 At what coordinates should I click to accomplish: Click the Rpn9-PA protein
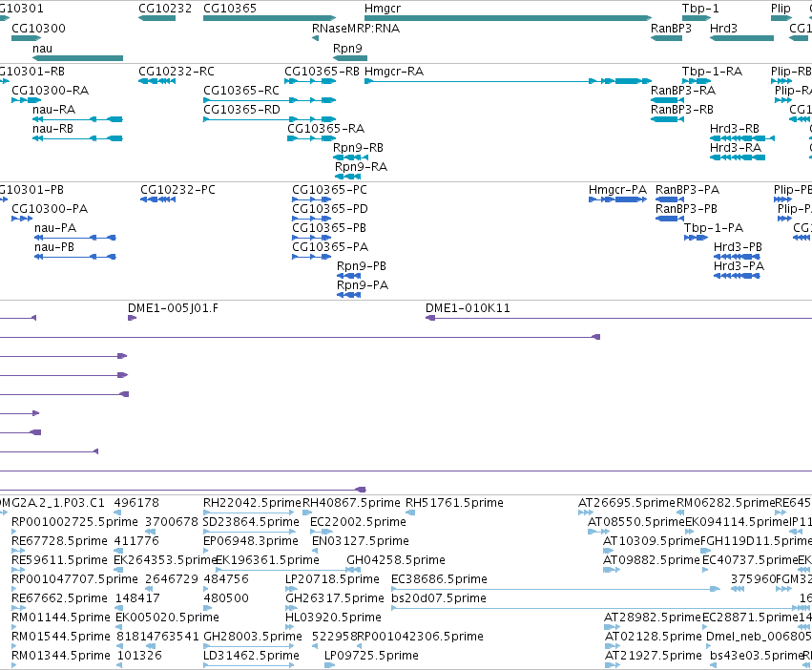[x=348, y=295]
